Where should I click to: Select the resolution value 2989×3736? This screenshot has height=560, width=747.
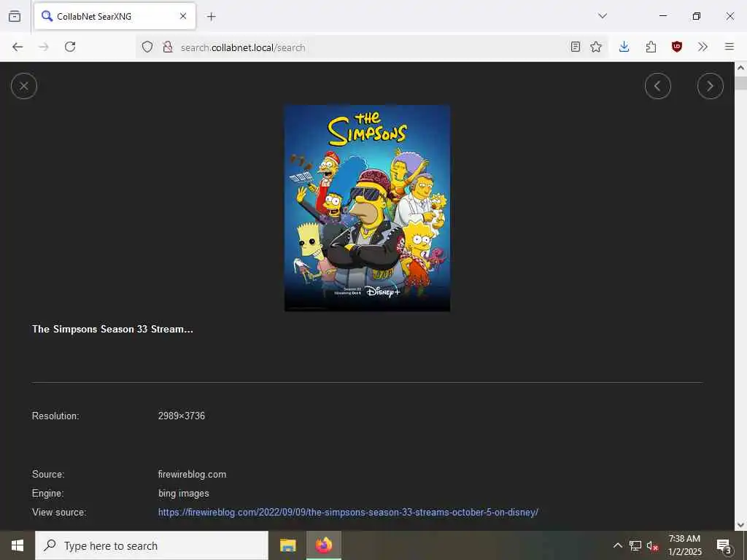point(182,416)
